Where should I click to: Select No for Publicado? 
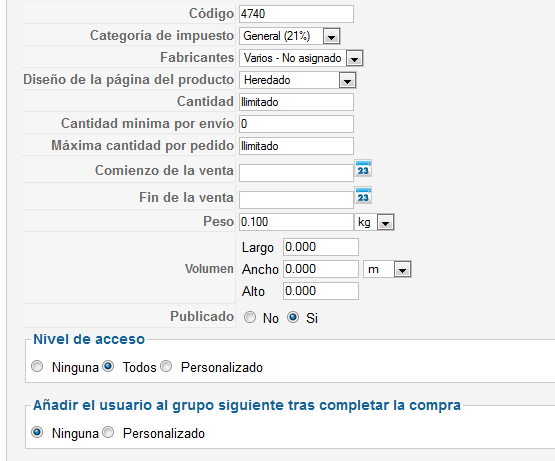point(250,317)
